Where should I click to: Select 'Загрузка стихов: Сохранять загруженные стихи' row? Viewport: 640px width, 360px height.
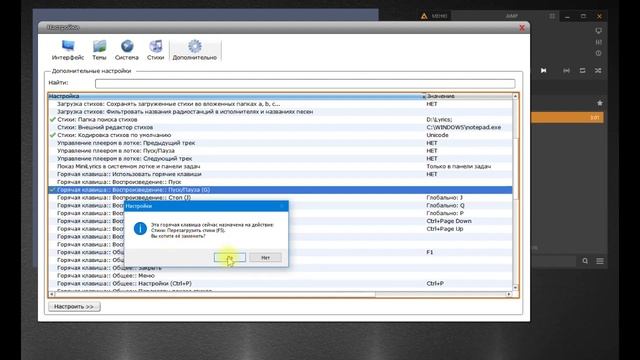280,104
